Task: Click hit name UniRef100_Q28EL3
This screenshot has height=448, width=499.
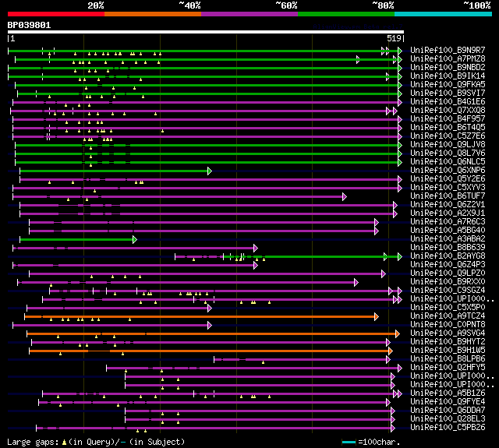Action: pos(448,419)
